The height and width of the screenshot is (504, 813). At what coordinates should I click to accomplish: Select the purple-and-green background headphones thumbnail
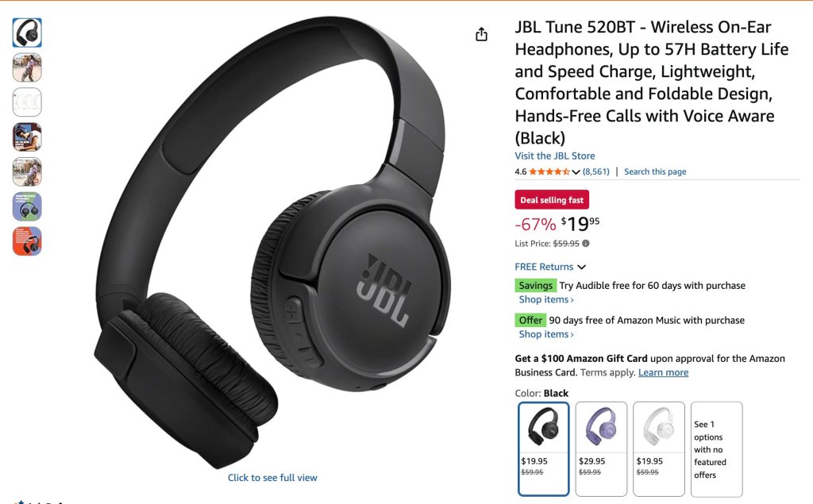tap(27, 206)
